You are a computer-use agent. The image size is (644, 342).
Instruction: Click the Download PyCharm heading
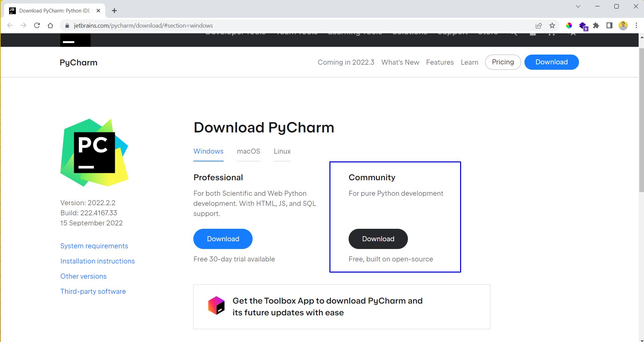[x=264, y=127]
